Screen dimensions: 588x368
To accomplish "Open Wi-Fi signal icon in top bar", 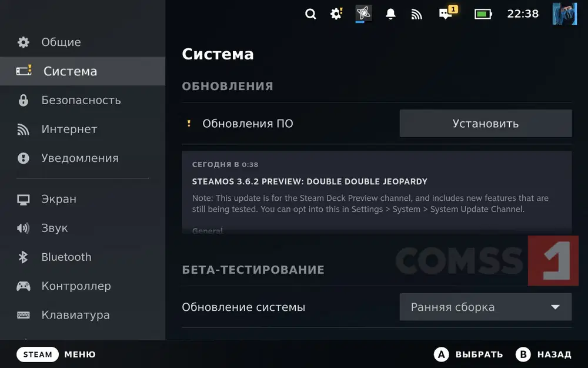I will (x=417, y=14).
